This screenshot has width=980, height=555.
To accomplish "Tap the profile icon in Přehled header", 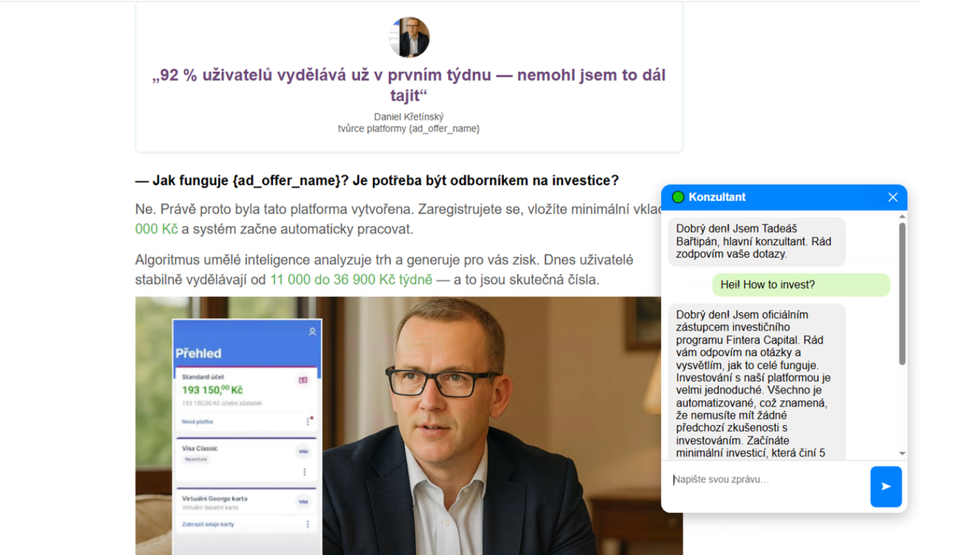I will click(x=312, y=332).
